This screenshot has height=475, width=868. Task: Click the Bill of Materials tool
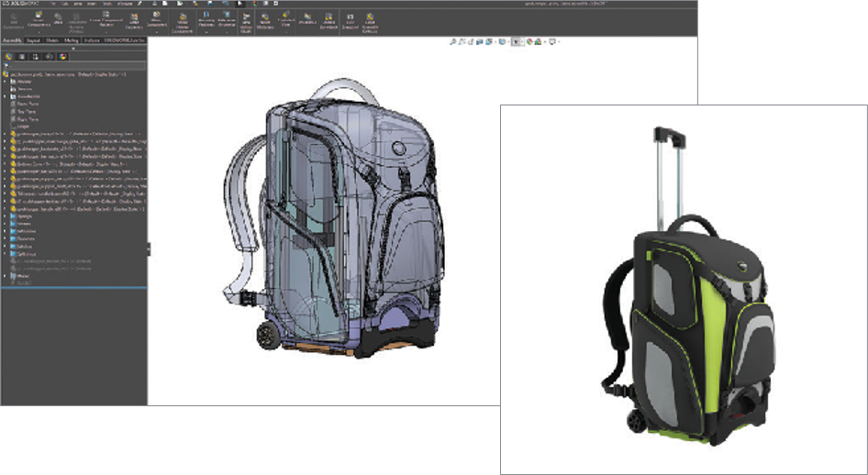(265, 21)
